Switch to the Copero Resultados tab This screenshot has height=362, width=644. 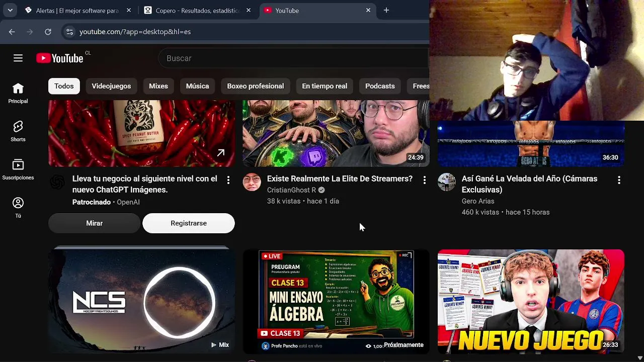197,10
